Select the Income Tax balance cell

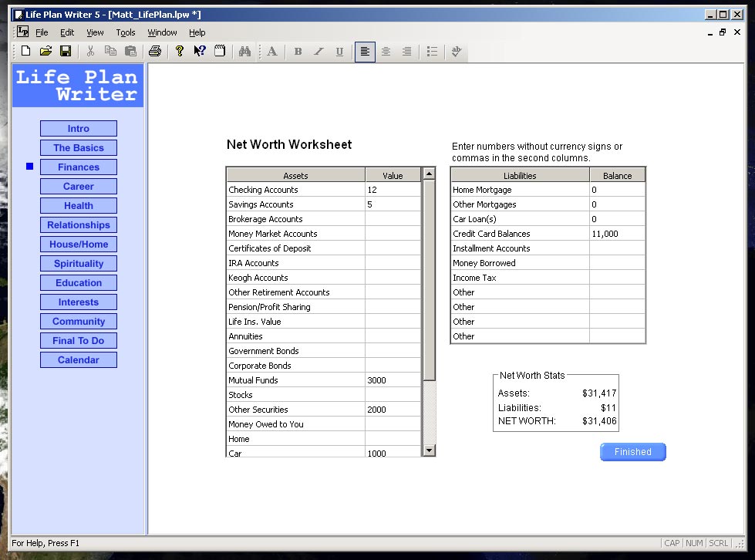(617, 278)
